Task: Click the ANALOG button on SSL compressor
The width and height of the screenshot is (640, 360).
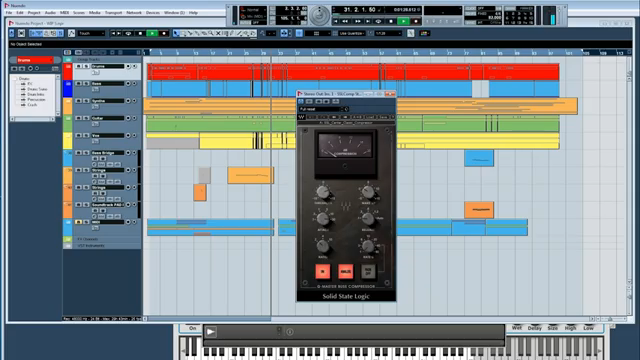Action: [x=345, y=271]
